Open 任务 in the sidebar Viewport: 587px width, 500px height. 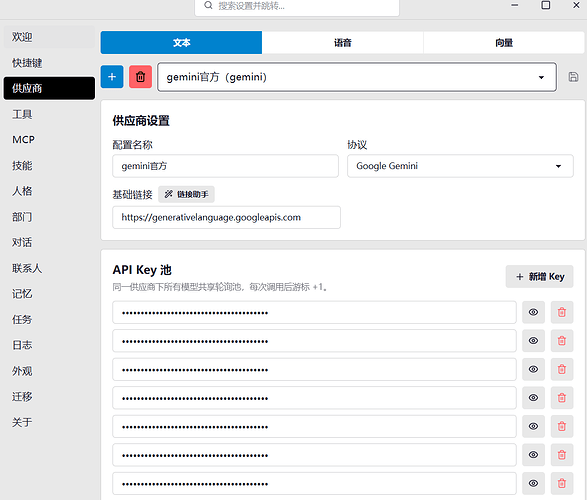(49, 320)
